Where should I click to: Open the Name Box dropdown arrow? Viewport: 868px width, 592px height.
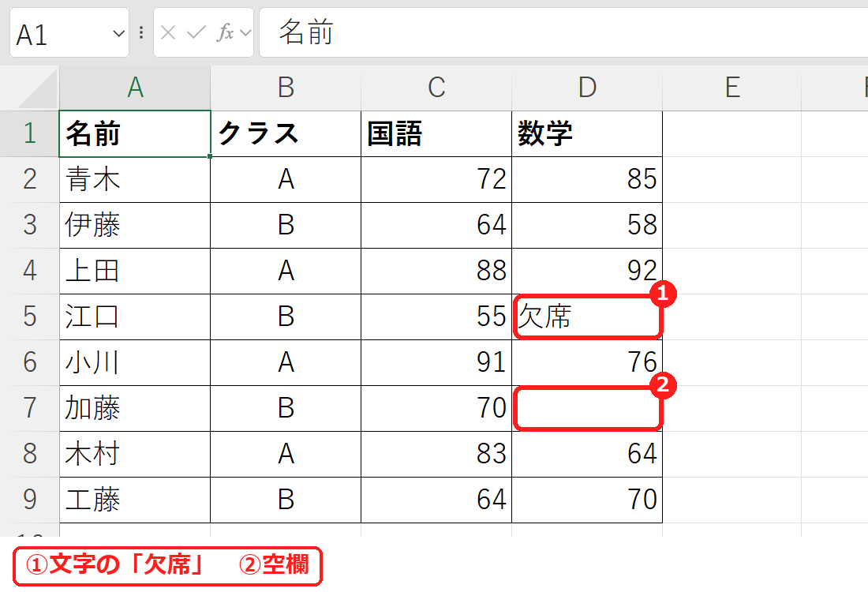(118, 34)
